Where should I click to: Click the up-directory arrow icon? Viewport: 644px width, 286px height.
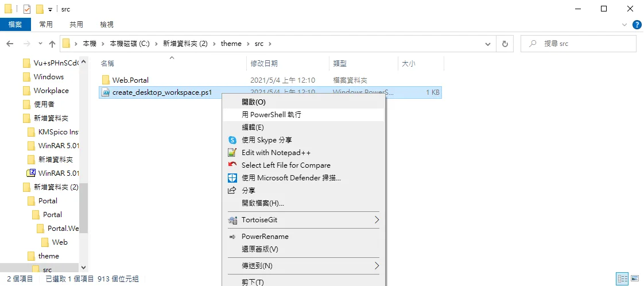tap(52, 44)
